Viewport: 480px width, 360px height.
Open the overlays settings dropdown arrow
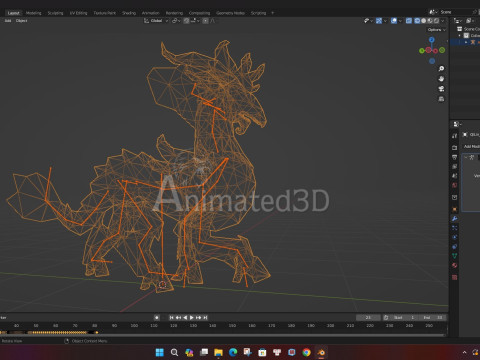(400, 21)
